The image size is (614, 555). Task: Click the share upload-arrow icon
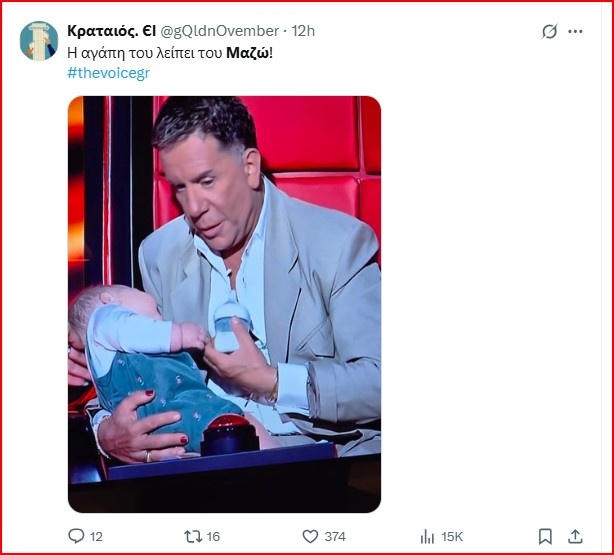tap(575, 536)
